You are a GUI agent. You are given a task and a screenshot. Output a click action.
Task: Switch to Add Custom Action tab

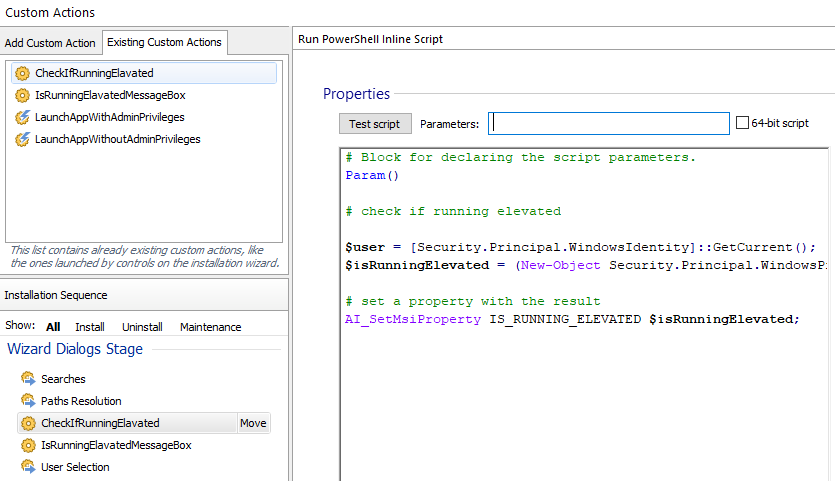click(50, 43)
